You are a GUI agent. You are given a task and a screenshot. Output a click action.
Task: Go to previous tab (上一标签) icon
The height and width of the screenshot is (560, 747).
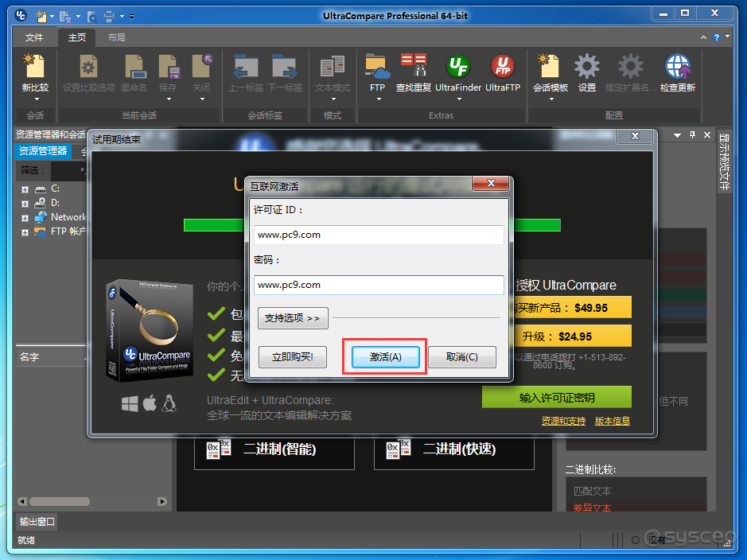246,67
